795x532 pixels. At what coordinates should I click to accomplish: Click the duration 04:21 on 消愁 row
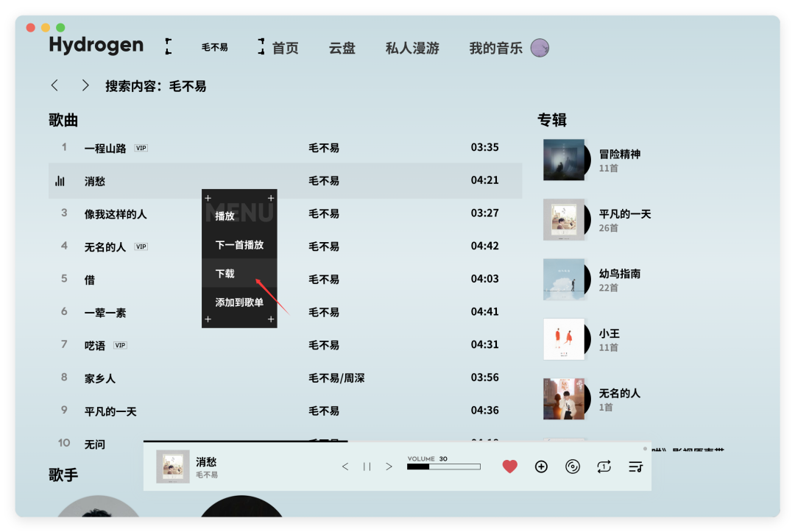(484, 180)
